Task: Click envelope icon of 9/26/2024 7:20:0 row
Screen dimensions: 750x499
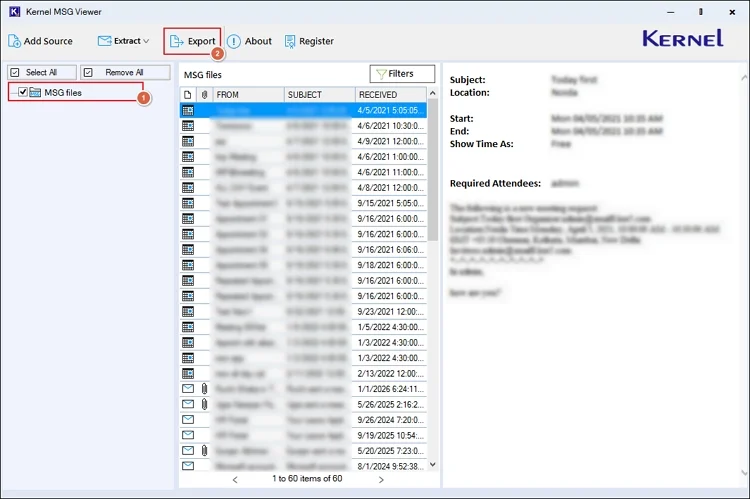Action: pos(188,420)
